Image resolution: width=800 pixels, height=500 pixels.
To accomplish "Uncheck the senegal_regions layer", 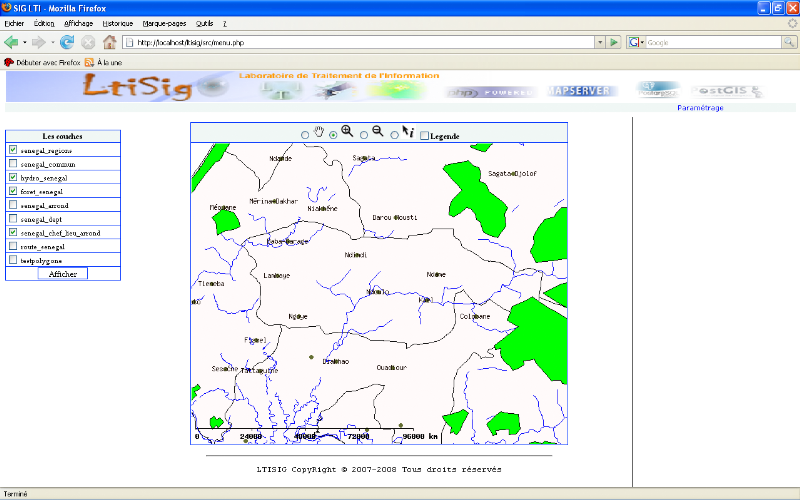I will coord(12,150).
